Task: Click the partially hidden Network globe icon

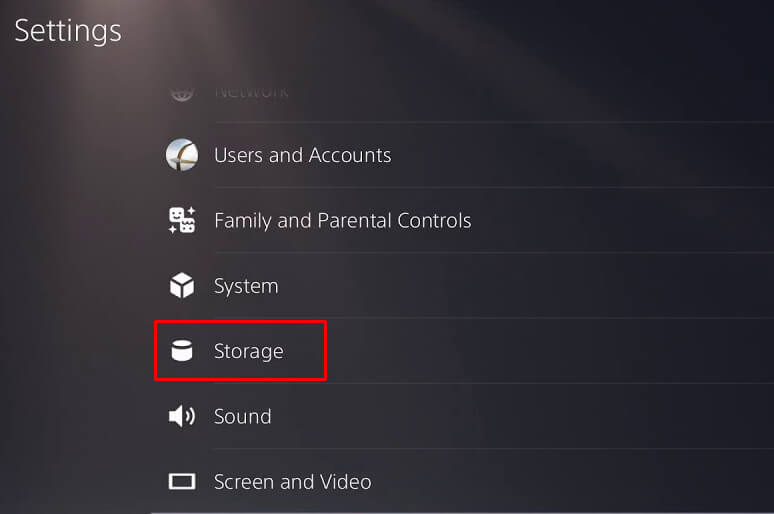Action: click(x=181, y=93)
